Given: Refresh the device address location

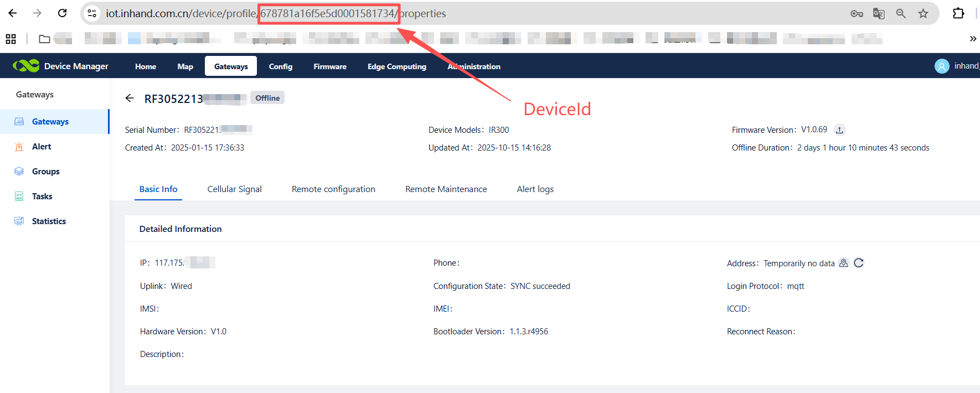Looking at the screenshot, I should [x=859, y=263].
